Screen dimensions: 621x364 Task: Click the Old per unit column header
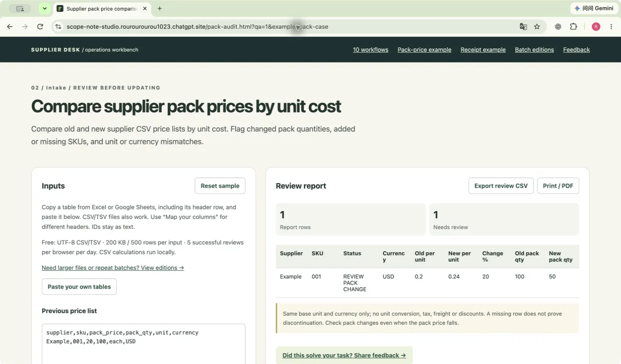(425, 256)
